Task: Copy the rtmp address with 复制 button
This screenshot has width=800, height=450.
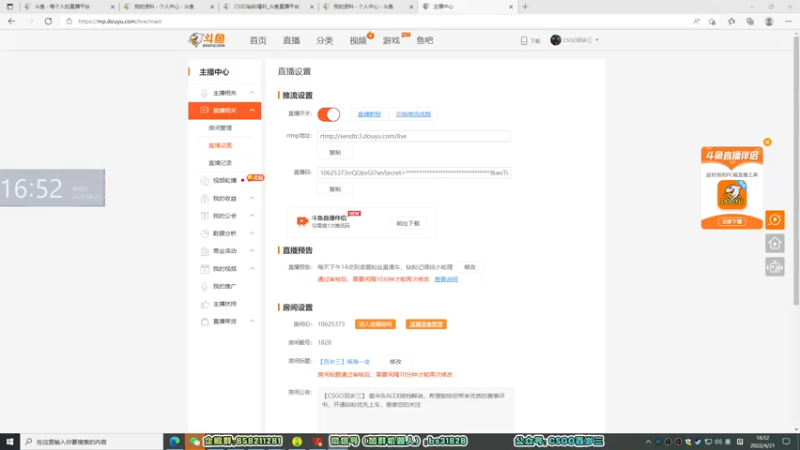Action: click(x=335, y=153)
